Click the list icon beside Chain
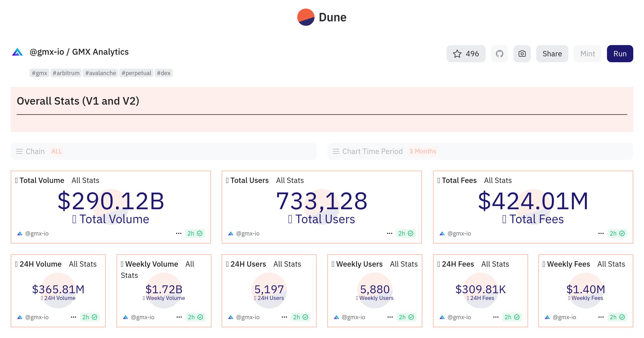Image resolution: width=644 pixels, height=338 pixels. coord(19,151)
